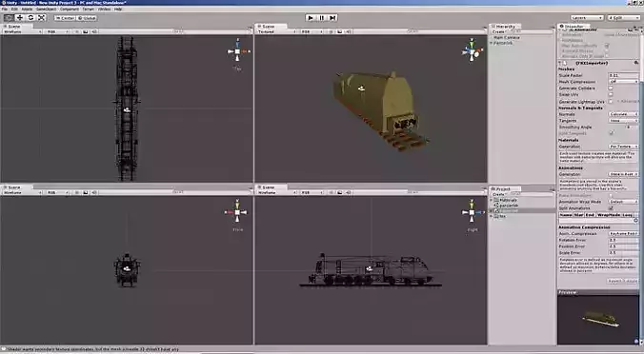Viewport: 644px width, 354px height.
Task: Open the GameObject menu
Action: [x=47, y=9]
